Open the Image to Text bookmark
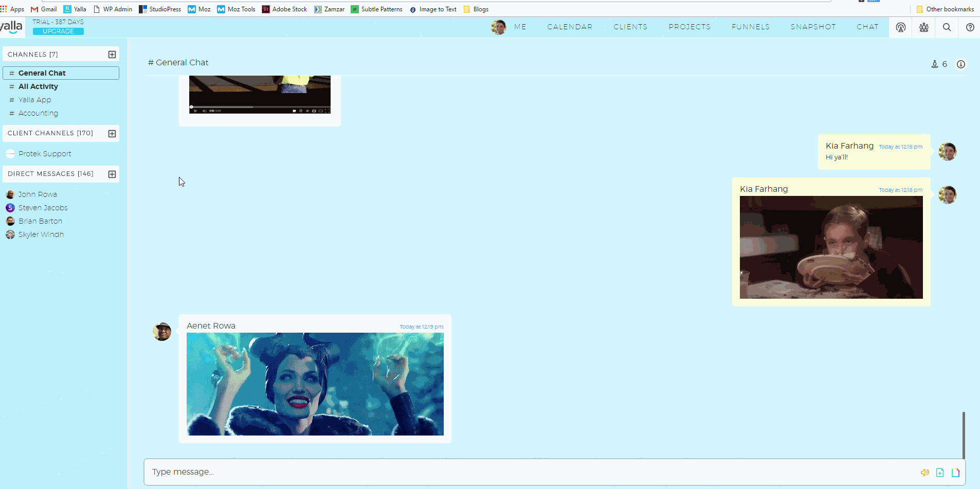Viewport: 980px width, 489px height. point(433,9)
